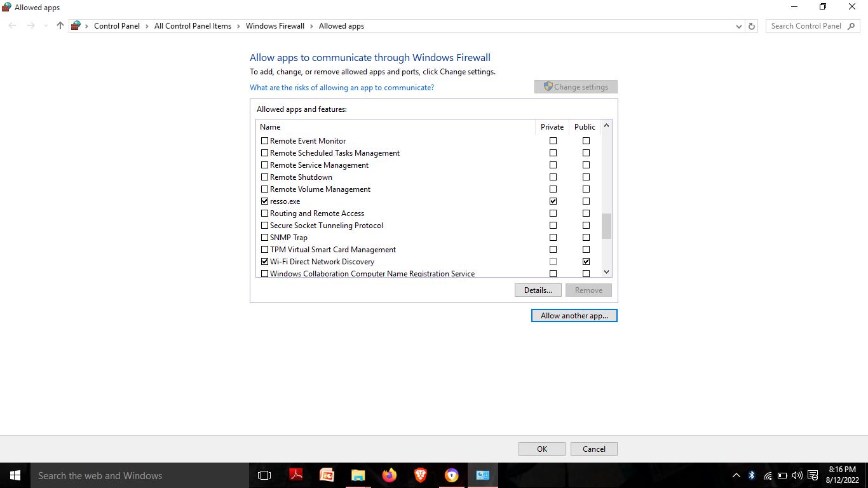Viewport: 868px width, 488px height.
Task: Open Details for selected app
Action: tap(538, 290)
